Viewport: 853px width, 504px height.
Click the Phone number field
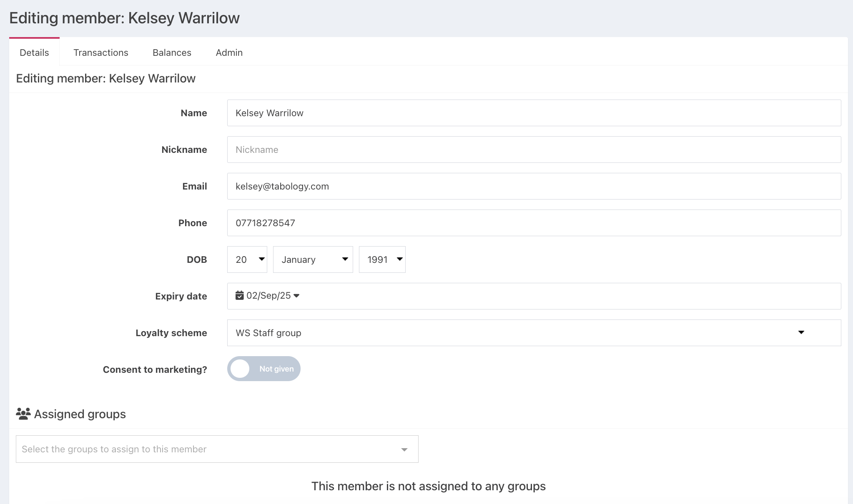tap(534, 223)
